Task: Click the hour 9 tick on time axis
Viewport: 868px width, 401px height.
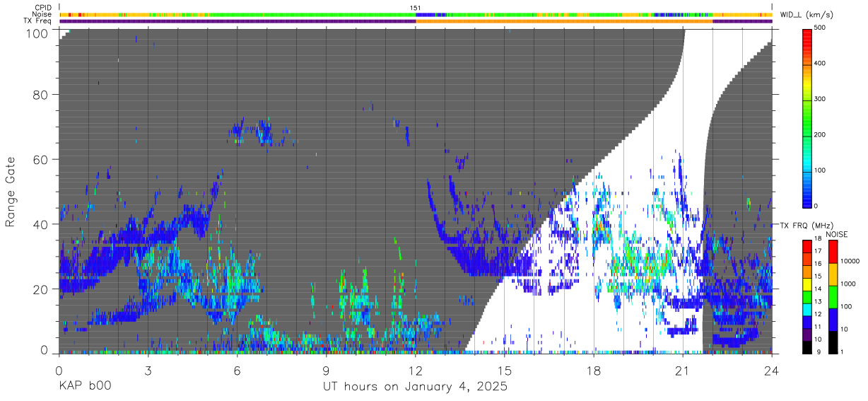Action: (326, 371)
